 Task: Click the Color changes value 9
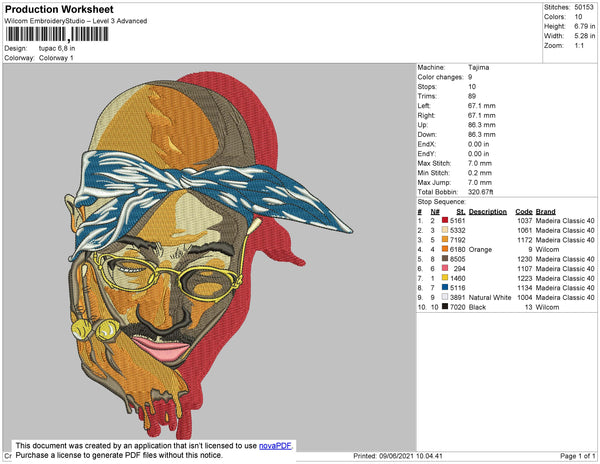tap(470, 77)
